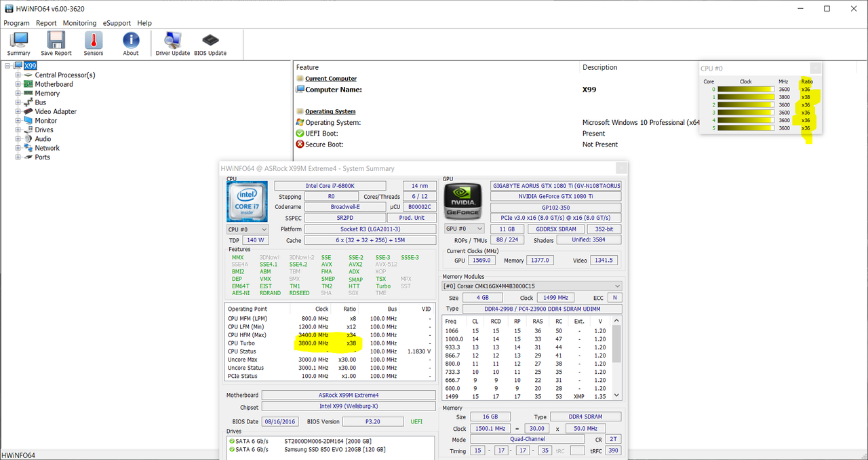The height and width of the screenshot is (460, 868).
Task: Launch Driver Update from the toolbar
Action: point(172,44)
